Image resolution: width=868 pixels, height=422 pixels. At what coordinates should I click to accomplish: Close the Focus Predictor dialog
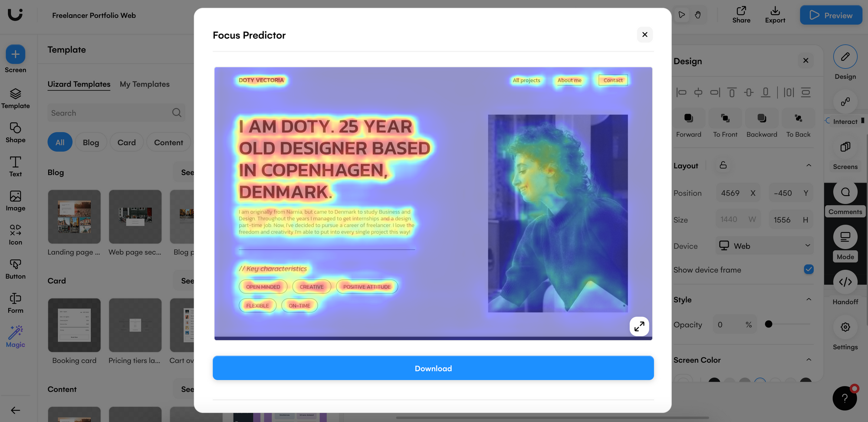645,35
